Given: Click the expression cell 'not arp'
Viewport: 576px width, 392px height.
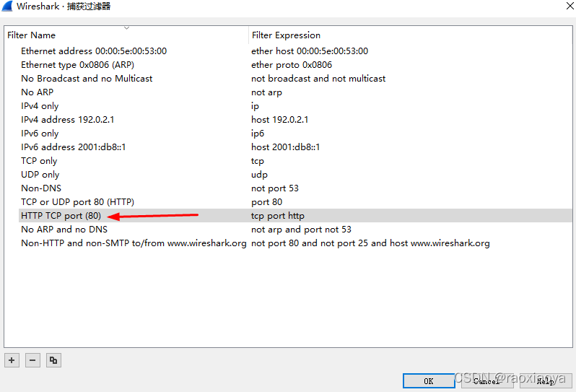Looking at the screenshot, I should (266, 92).
